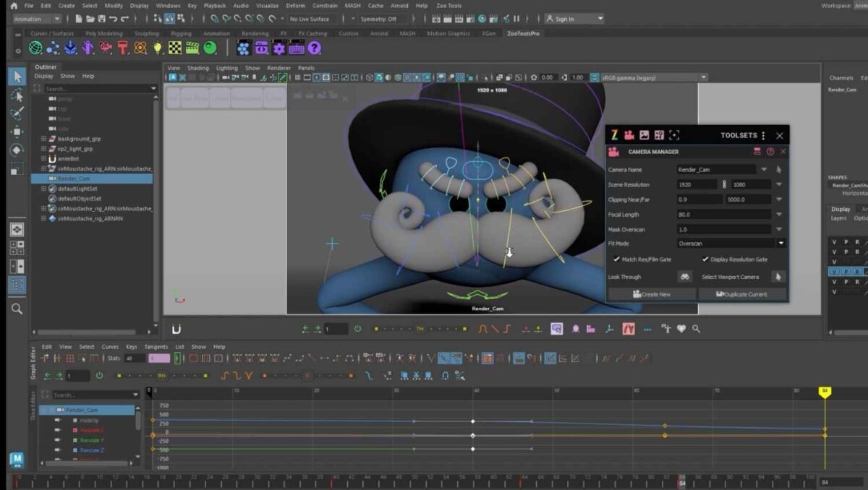Click the question mark help icon on the shelf
The width and height of the screenshot is (868, 490).
pyautogui.click(x=312, y=48)
